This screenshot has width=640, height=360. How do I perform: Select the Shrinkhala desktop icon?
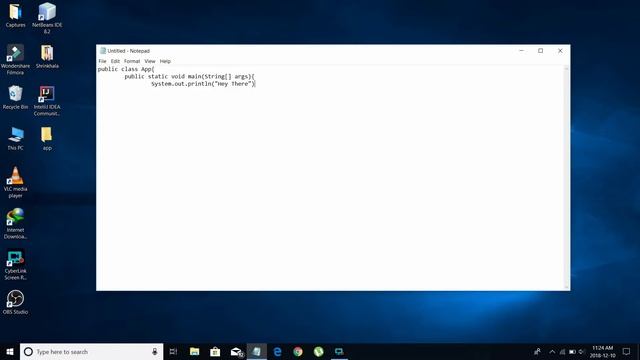47,56
